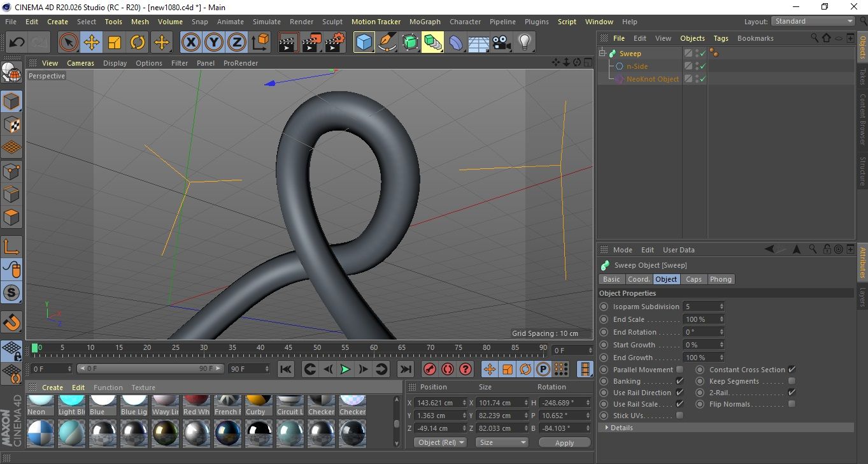This screenshot has width=868, height=464.
Task: Toggle Y axis lock
Action: point(214,43)
